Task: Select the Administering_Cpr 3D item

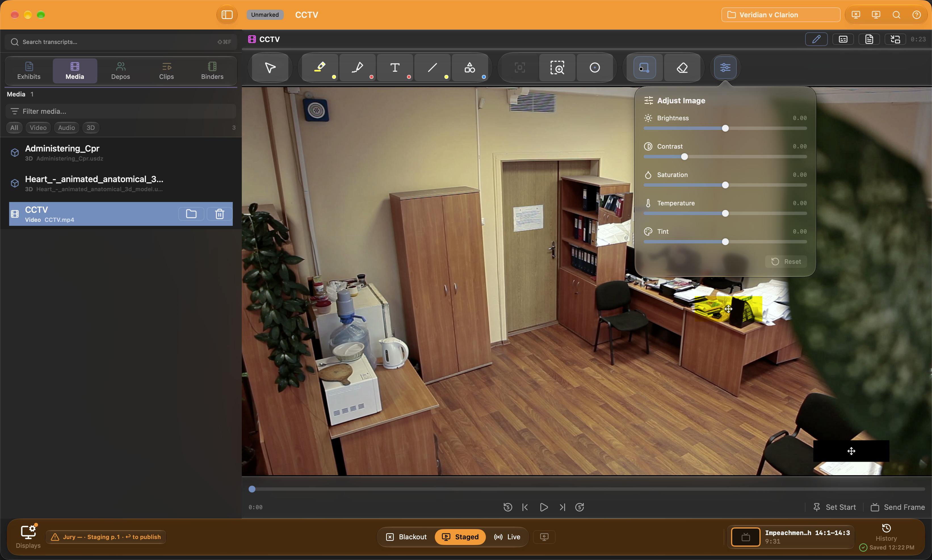Action: point(121,152)
